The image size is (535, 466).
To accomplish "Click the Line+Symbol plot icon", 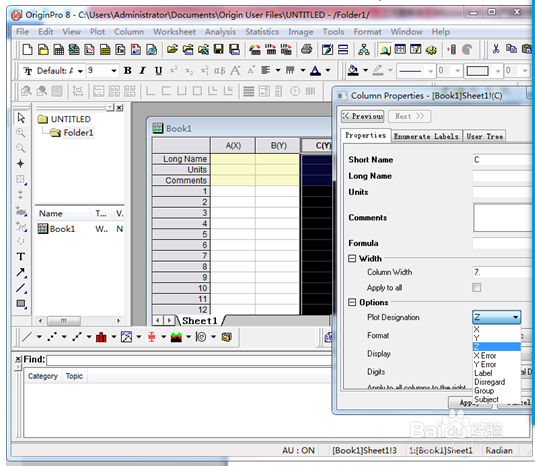I will tap(77, 337).
